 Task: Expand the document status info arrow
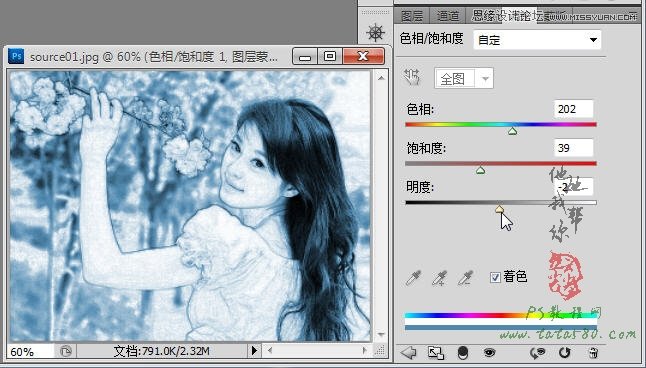point(254,351)
